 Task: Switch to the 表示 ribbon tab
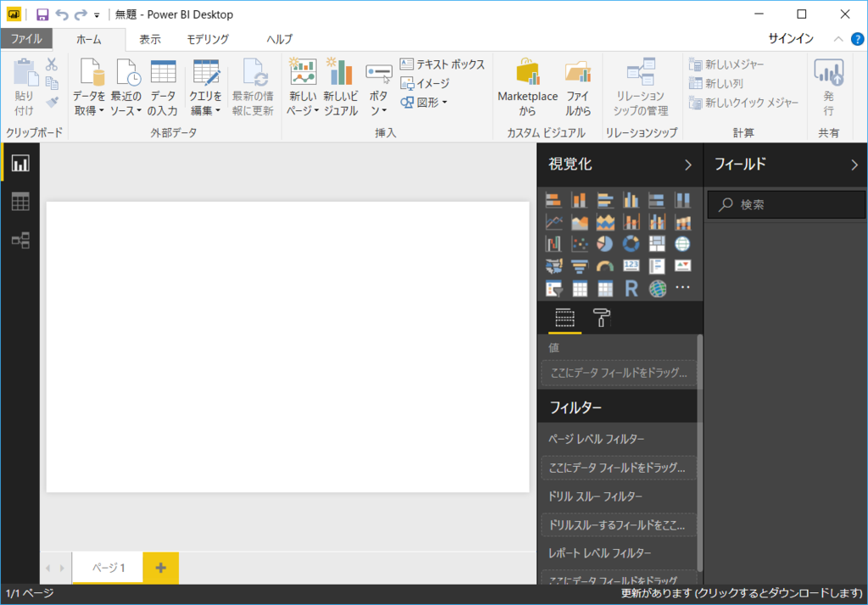[x=149, y=39]
